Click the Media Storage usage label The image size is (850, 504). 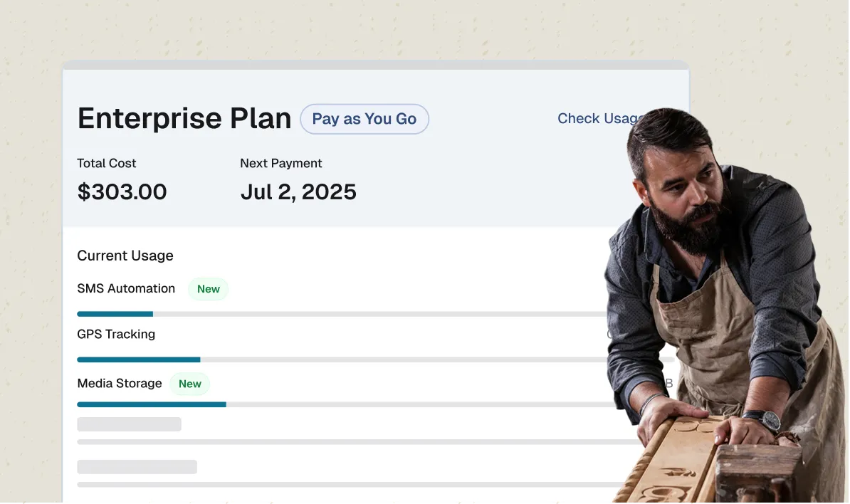pyautogui.click(x=120, y=383)
